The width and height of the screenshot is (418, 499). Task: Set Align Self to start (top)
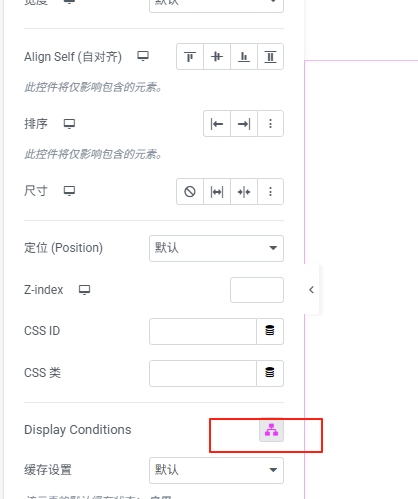(190, 57)
